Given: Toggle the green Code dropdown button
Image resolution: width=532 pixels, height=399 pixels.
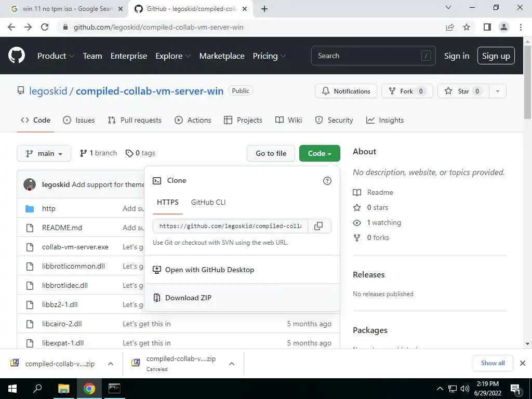Looking at the screenshot, I should 320,153.
